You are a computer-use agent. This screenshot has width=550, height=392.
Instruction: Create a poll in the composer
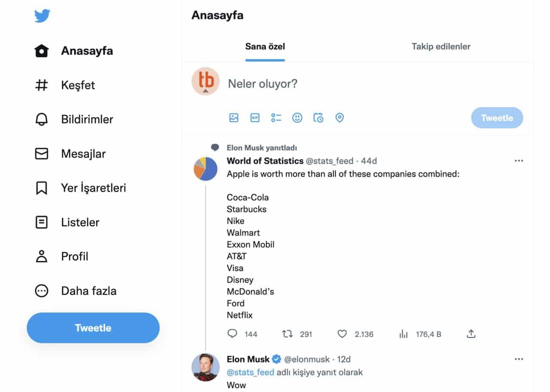coord(276,117)
